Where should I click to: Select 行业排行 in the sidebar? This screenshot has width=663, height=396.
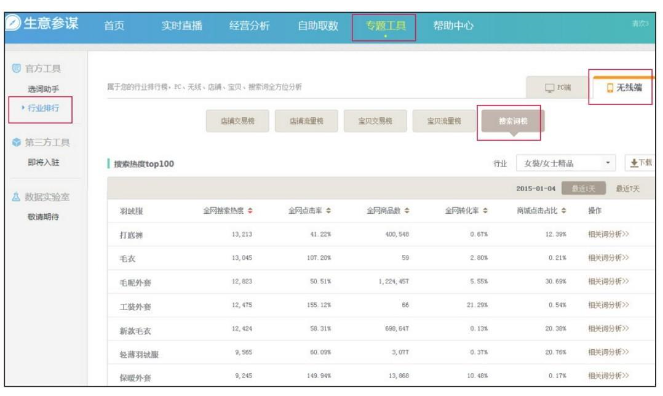(x=43, y=108)
